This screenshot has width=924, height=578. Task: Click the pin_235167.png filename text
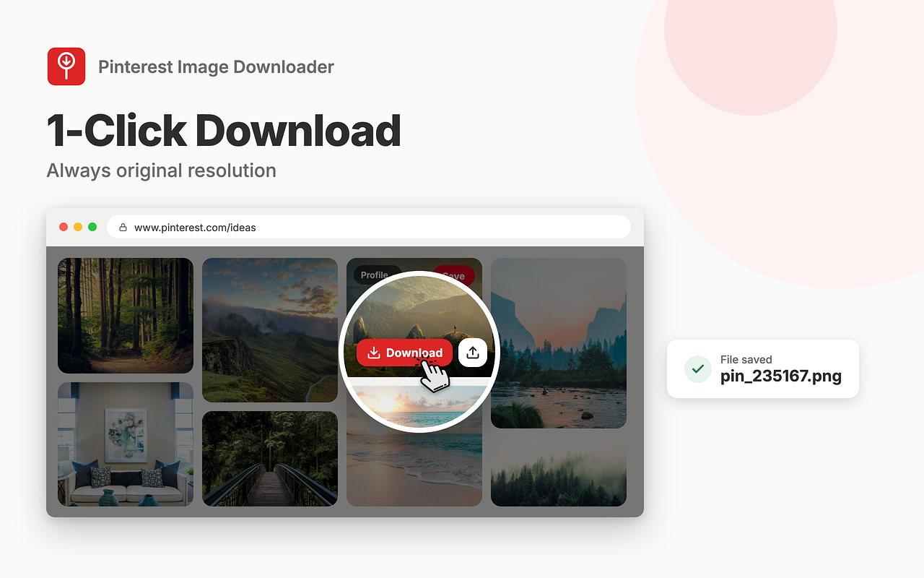781,376
